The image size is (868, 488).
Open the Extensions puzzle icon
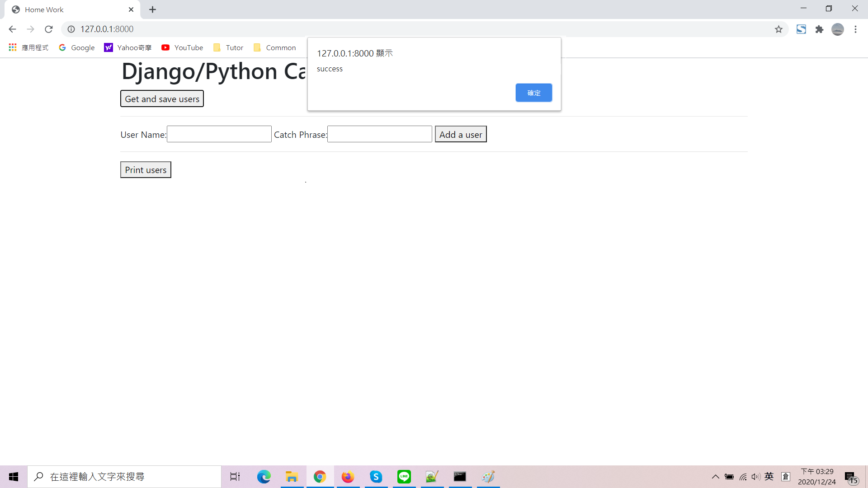click(x=819, y=29)
